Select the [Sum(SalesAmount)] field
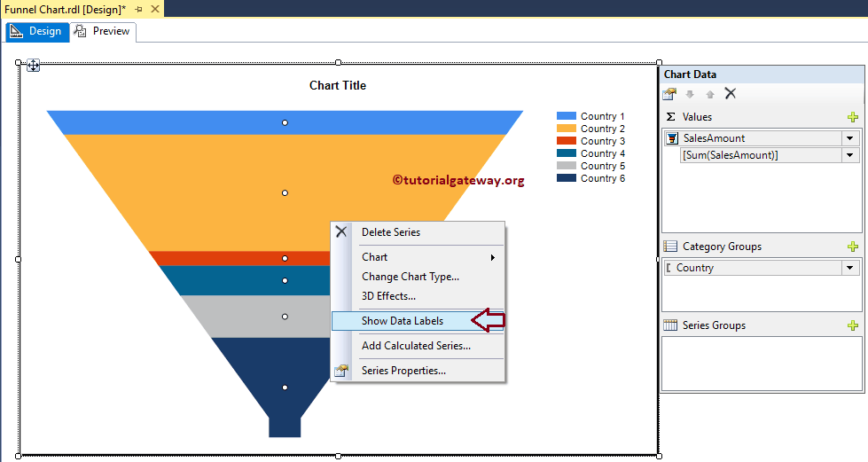Image resolution: width=868 pixels, height=462 pixels. pos(761,156)
